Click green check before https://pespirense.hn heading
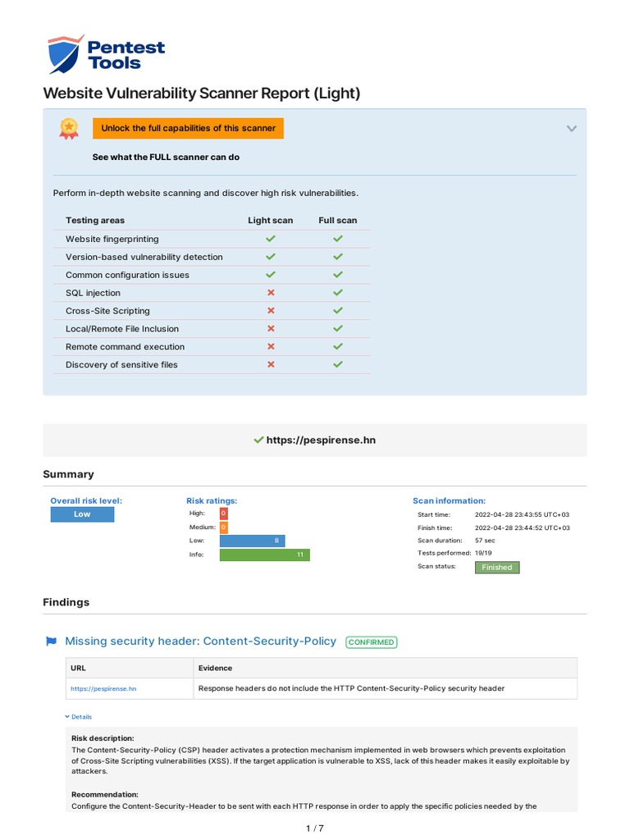Screen dimensions: 630x840 tap(258, 440)
